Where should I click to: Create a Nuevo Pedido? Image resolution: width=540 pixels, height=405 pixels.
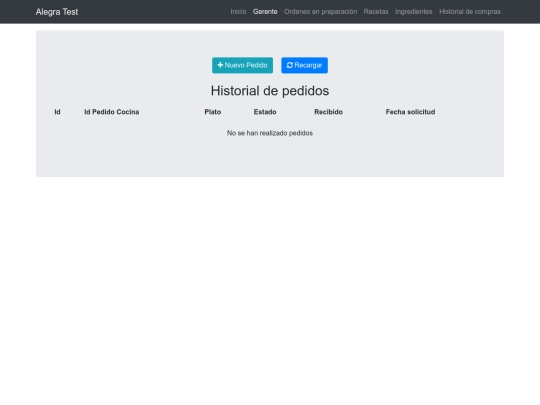tap(242, 65)
